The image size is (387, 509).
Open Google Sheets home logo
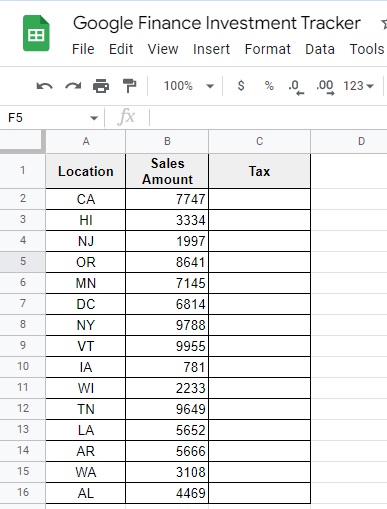click(36, 33)
